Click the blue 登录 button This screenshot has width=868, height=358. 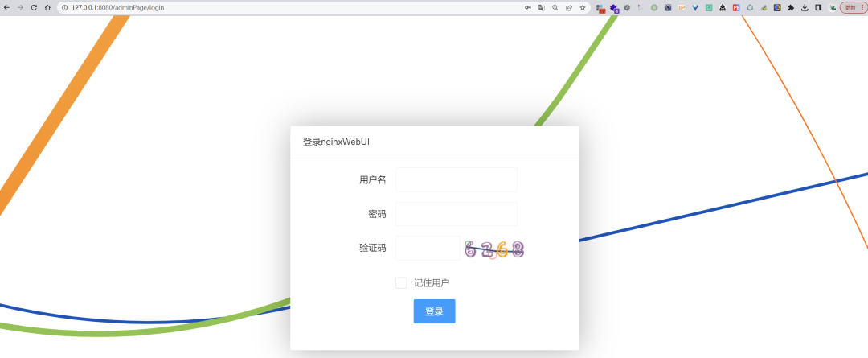(x=435, y=311)
